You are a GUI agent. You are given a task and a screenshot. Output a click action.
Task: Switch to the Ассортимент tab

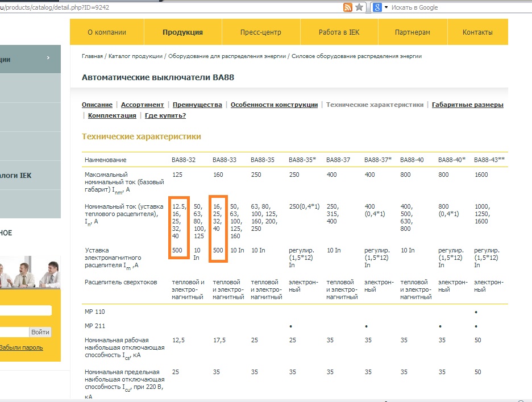pos(143,105)
